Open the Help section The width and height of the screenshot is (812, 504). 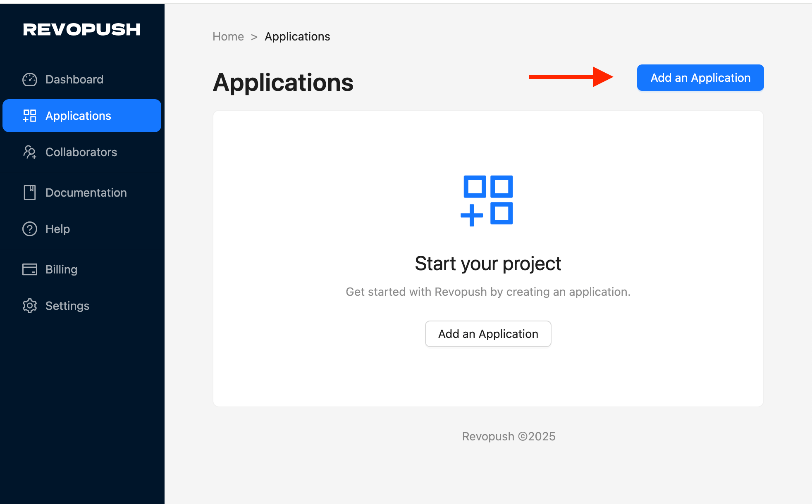[57, 229]
